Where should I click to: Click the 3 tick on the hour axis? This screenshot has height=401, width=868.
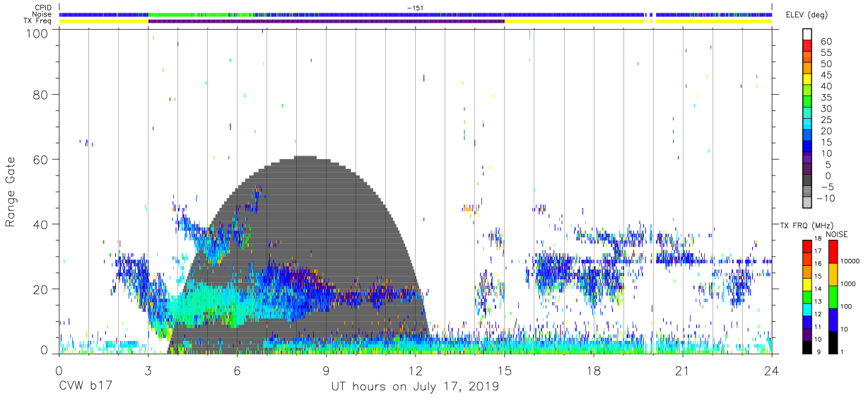148,371
